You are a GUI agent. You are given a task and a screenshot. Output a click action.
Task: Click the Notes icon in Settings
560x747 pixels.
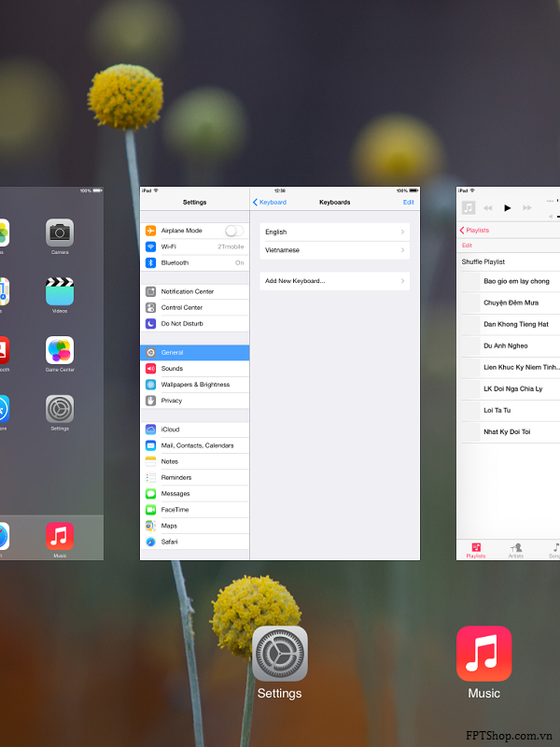click(x=150, y=461)
